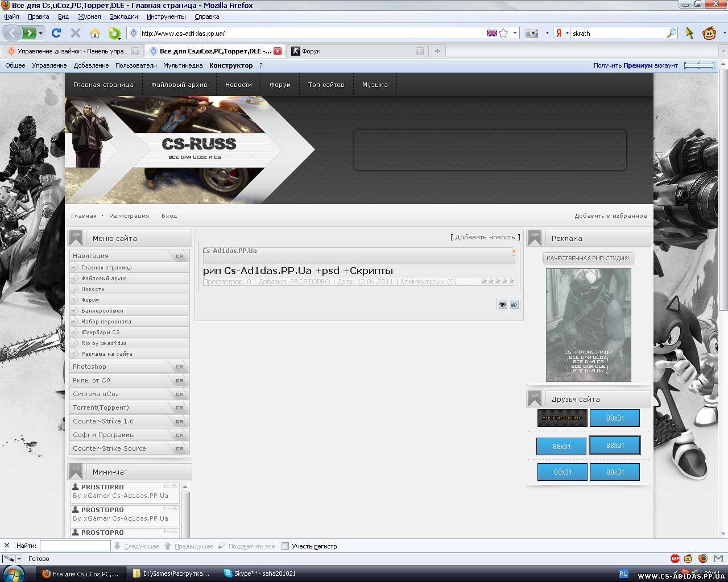Expand the Torrent(Торрент) category
This screenshot has height=582, width=728.
(x=130, y=408)
